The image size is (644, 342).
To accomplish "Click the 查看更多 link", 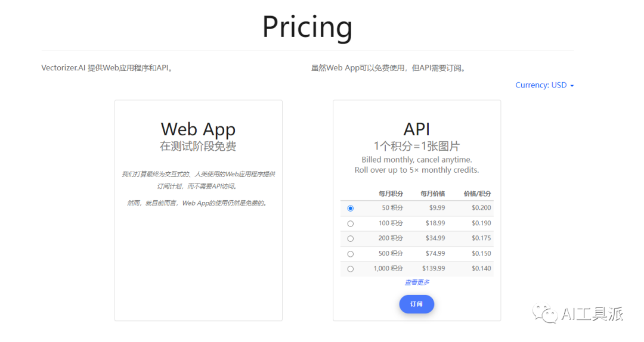I will [x=417, y=282].
